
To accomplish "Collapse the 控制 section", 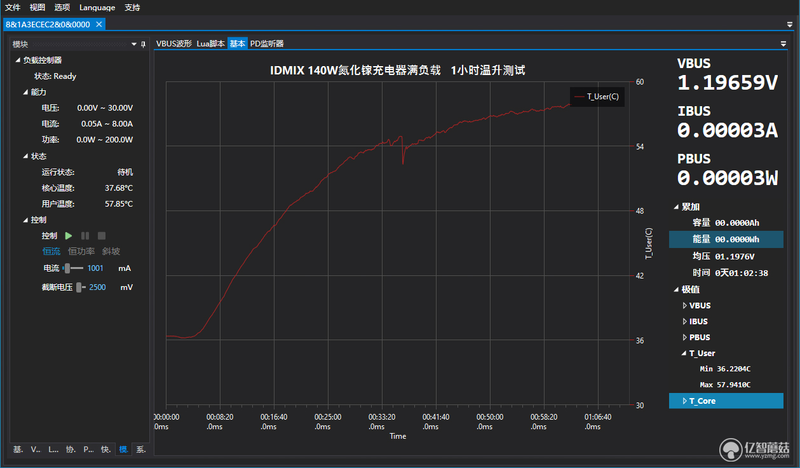I will tap(26, 220).
